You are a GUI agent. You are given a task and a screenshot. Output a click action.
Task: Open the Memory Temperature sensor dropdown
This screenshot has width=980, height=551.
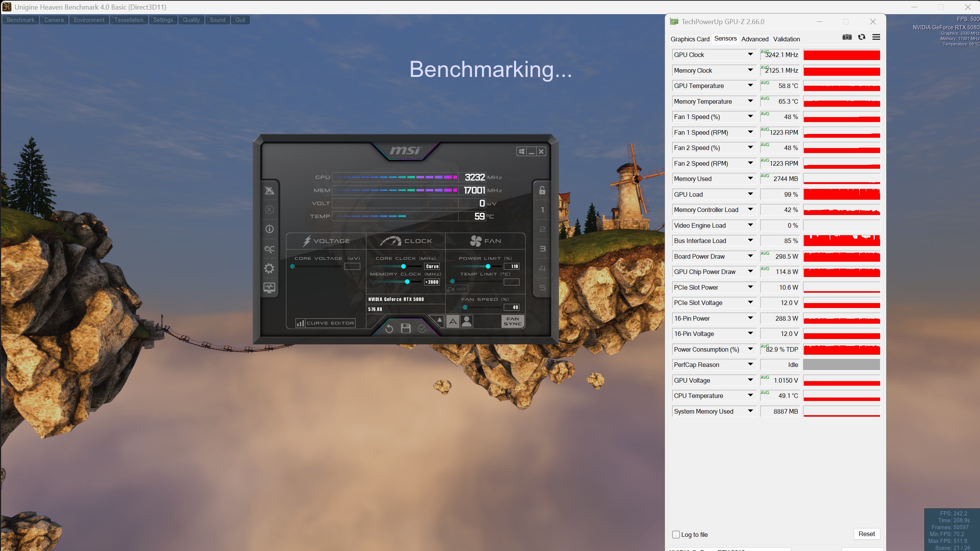tap(750, 101)
